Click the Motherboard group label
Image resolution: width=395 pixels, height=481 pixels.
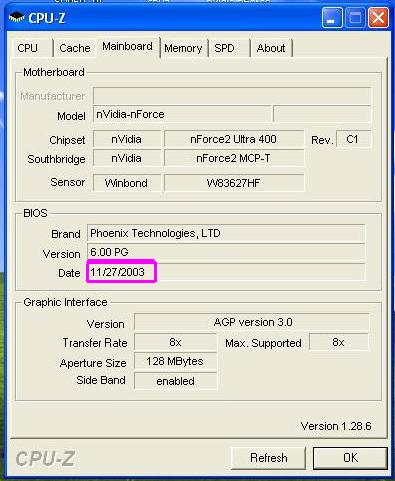tap(54, 72)
